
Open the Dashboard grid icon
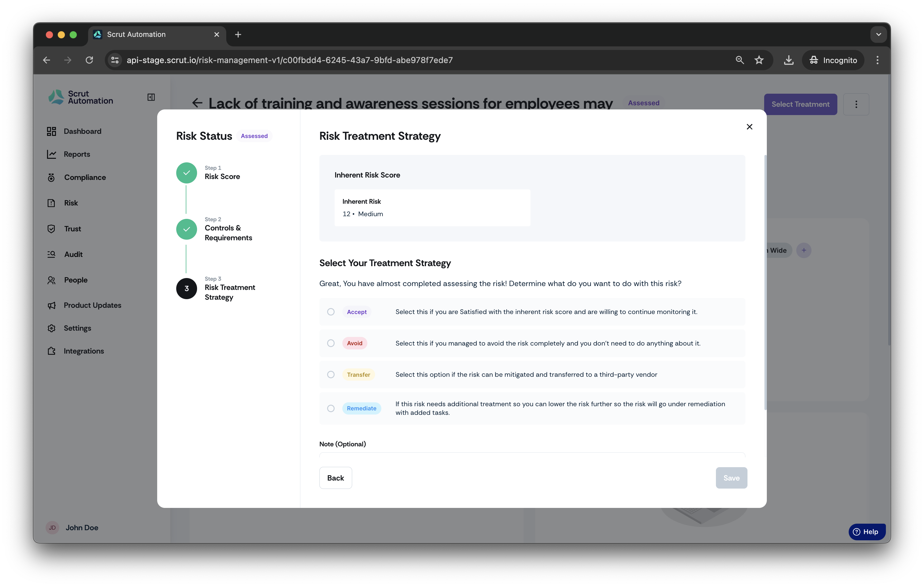tap(51, 131)
